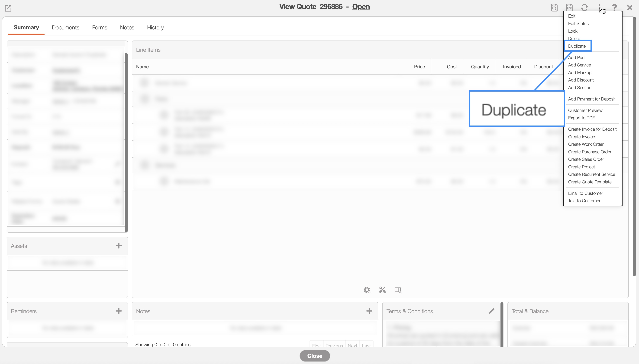Switch to the Documents tab
The width and height of the screenshot is (639, 364).
(x=65, y=28)
